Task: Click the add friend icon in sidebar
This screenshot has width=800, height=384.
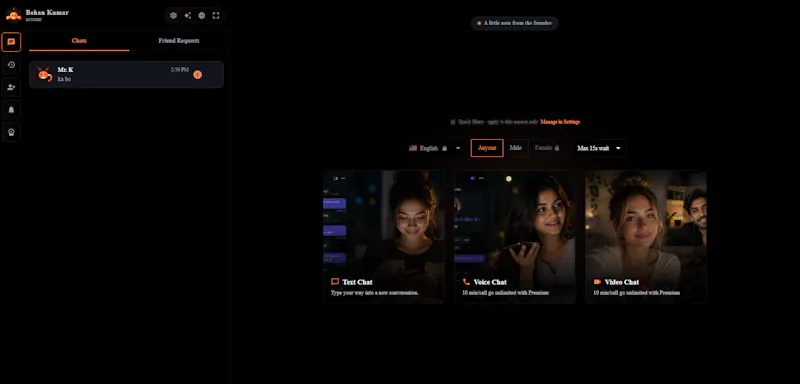Action: click(x=11, y=87)
